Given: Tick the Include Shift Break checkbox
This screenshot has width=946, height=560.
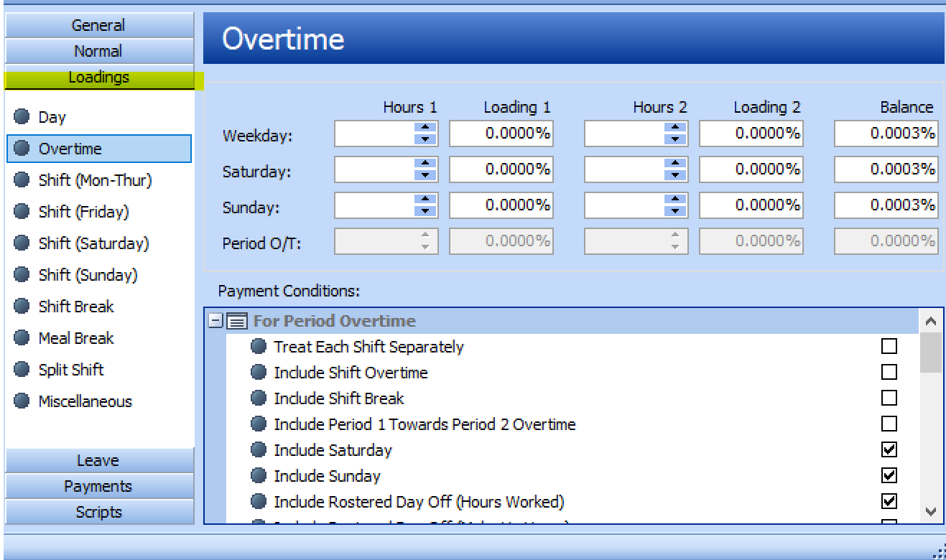Looking at the screenshot, I should (889, 398).
